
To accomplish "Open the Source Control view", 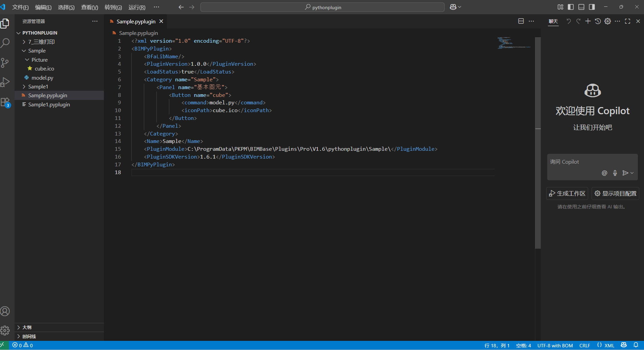I will (x=5, y=63).
